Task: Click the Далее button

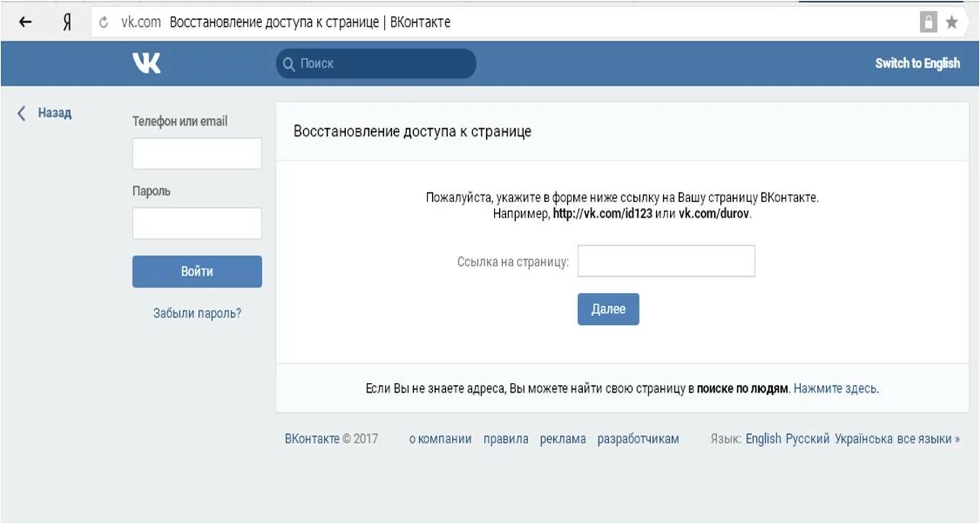Action: (x=608, y=309)
